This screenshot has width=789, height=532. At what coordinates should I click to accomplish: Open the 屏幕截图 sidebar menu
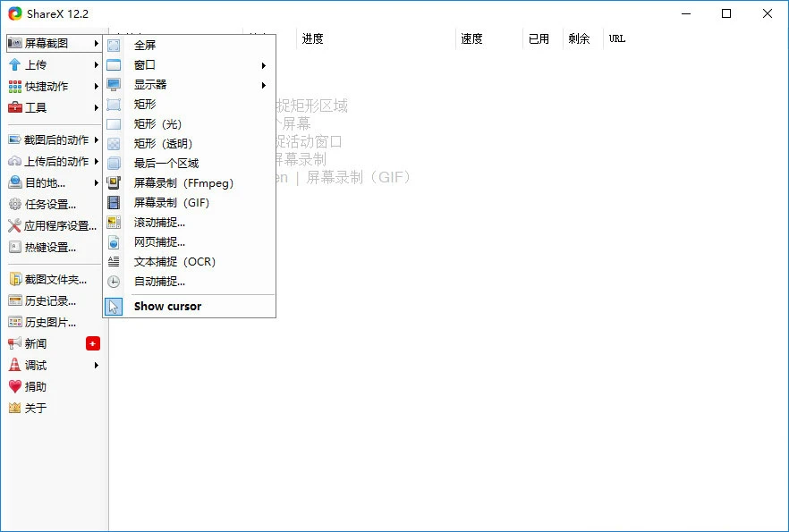click(x=54, y=43)
